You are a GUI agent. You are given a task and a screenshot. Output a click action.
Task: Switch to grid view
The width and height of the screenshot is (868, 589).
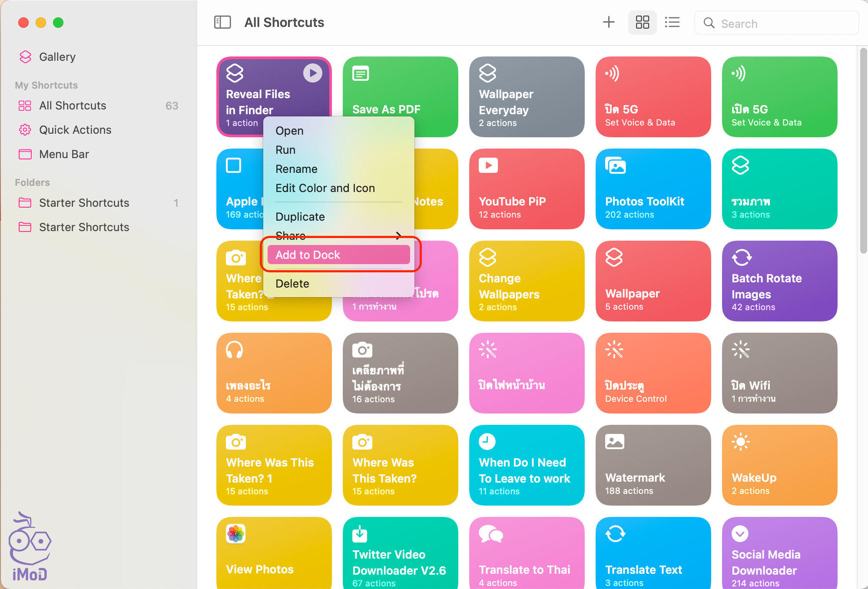tap(642, 22)
